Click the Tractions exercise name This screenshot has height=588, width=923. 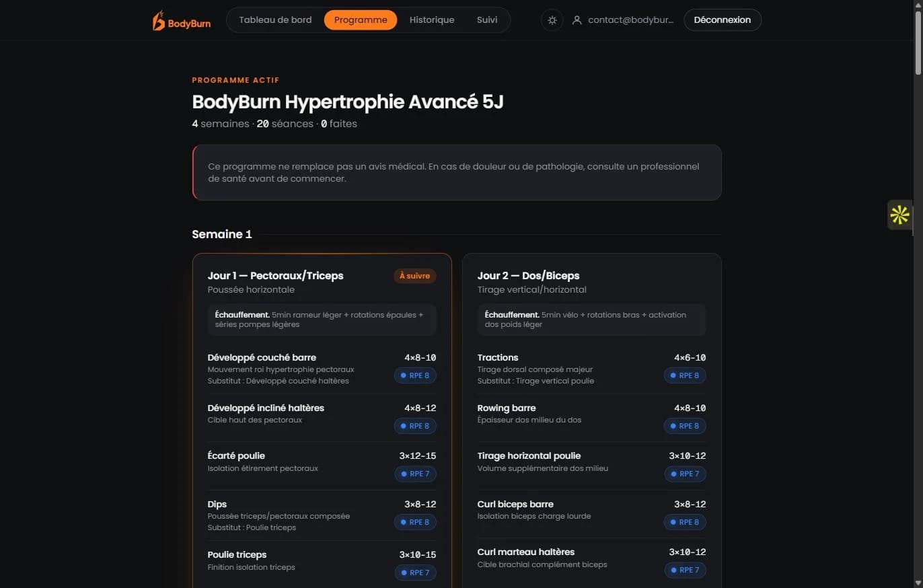pos(498,357)
